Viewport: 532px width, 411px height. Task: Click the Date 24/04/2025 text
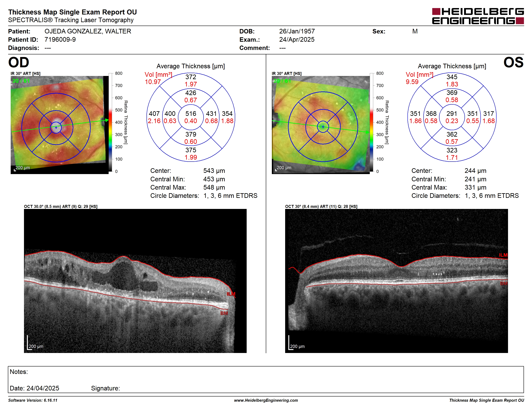[x=34, y=388]
